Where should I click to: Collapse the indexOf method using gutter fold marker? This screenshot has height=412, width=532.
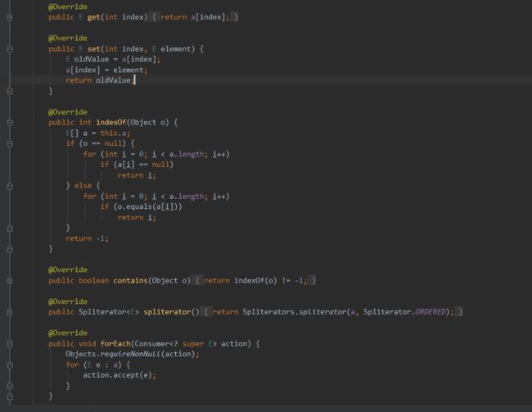[10, 123]
